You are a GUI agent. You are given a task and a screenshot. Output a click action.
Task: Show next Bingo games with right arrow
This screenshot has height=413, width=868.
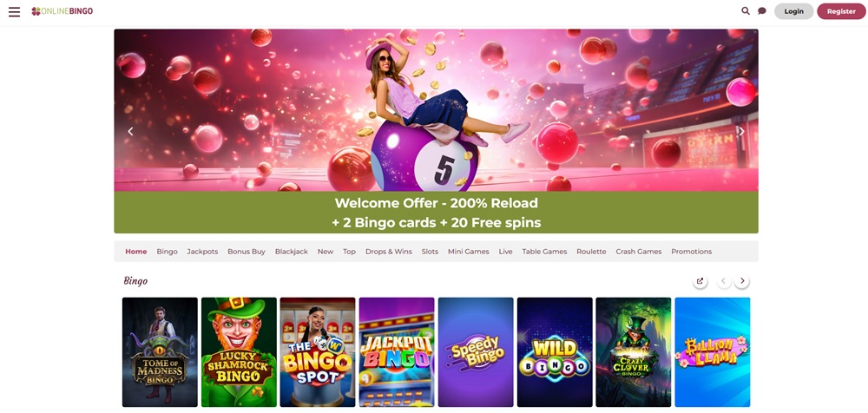(742, 281)
